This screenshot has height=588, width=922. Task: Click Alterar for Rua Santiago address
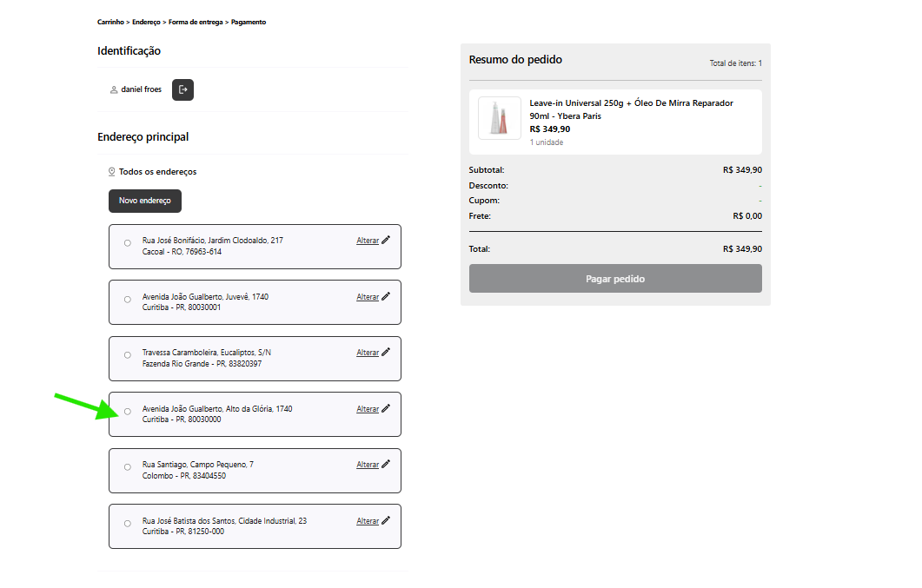[368, 466]
